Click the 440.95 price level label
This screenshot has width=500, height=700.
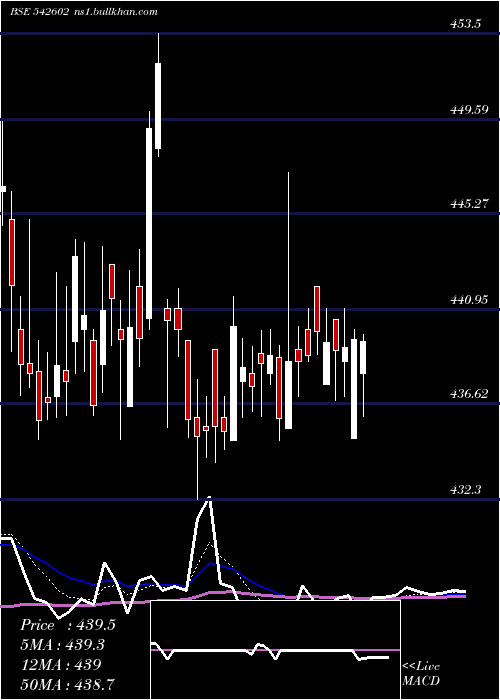[x=469, y=300]
